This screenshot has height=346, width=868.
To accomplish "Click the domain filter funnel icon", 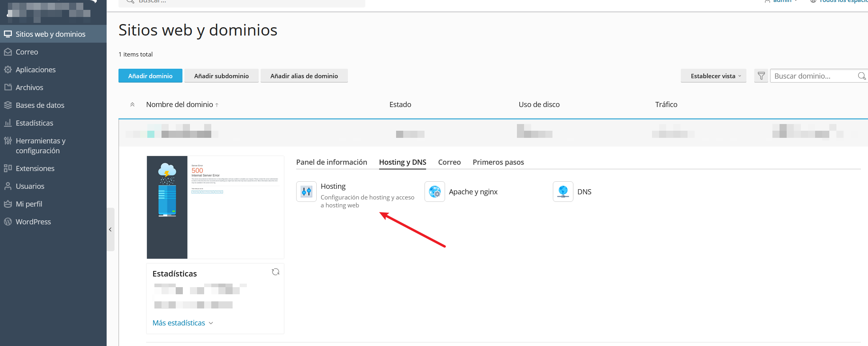I will pyautogui.click(x=761, y=76).
